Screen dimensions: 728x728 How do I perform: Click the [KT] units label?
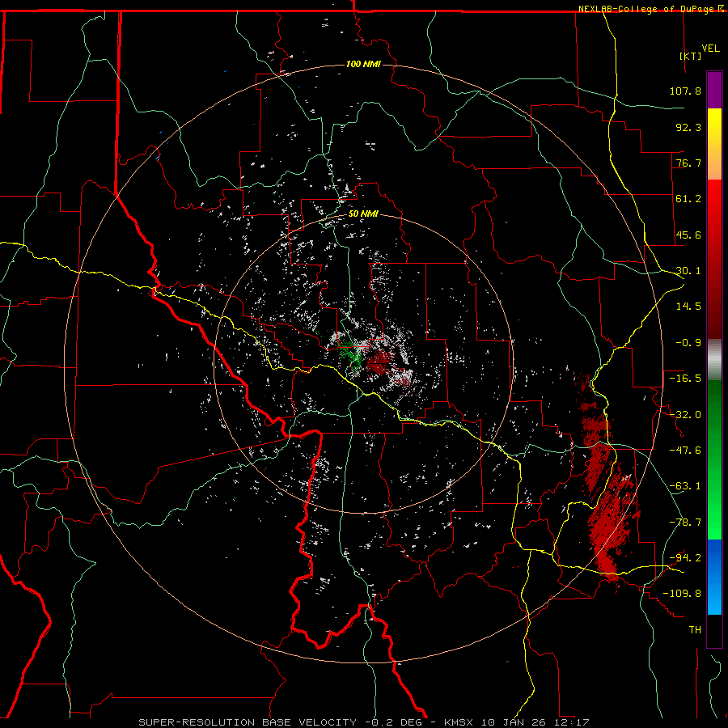[691, 56]
